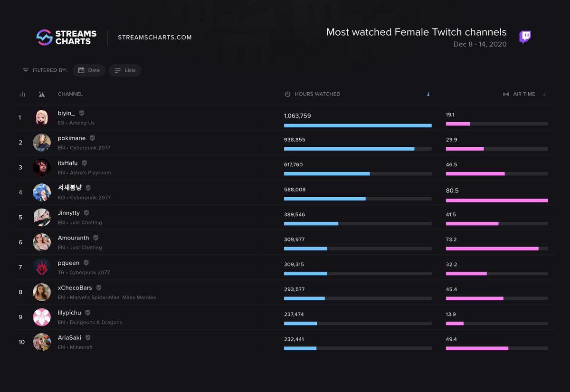Switch to the Lists filter

click(125, 70)
